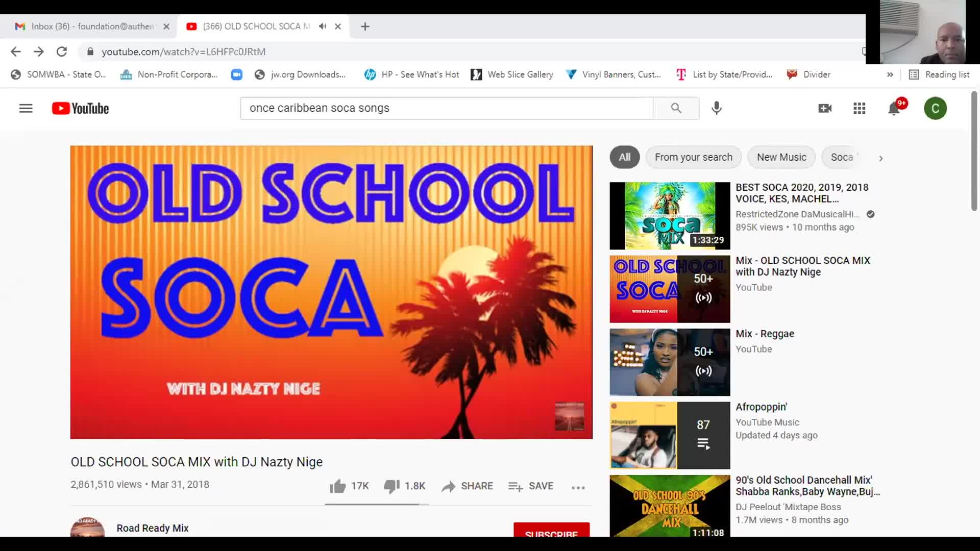The width and height of the screenshot is (980, 551).
Task: Mute the audio on the YouTube tab
Action: coord(323,26)
